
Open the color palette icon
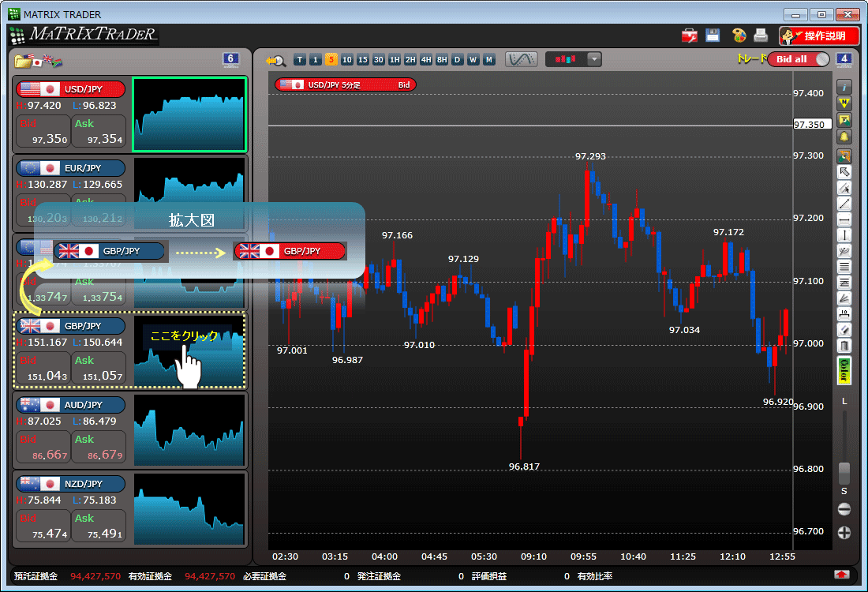[739, 36]
